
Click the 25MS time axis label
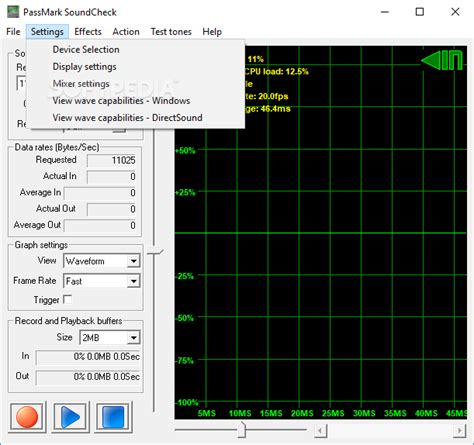(x=333, y=413)
